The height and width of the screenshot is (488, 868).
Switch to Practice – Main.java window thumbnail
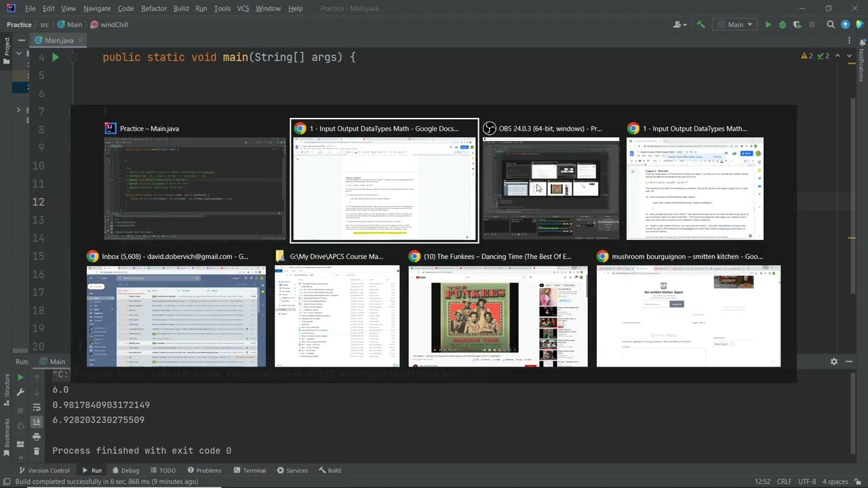[195, 181]
